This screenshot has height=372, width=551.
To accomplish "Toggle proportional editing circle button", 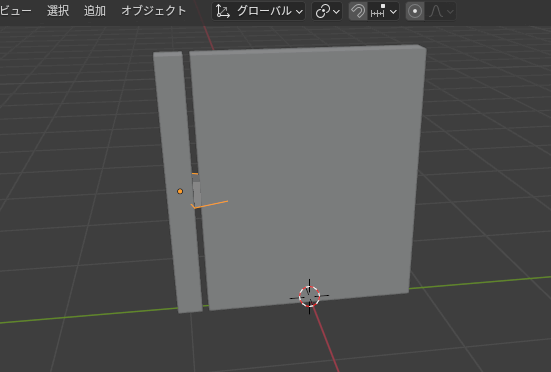I will pos(415,11).
